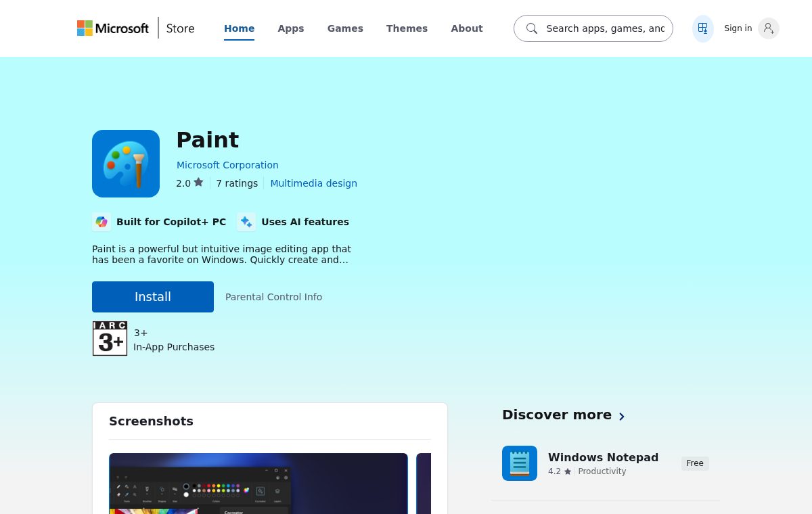Switch to the Apps tab
This screenshot has height=514, width=812.
(291, 28)
